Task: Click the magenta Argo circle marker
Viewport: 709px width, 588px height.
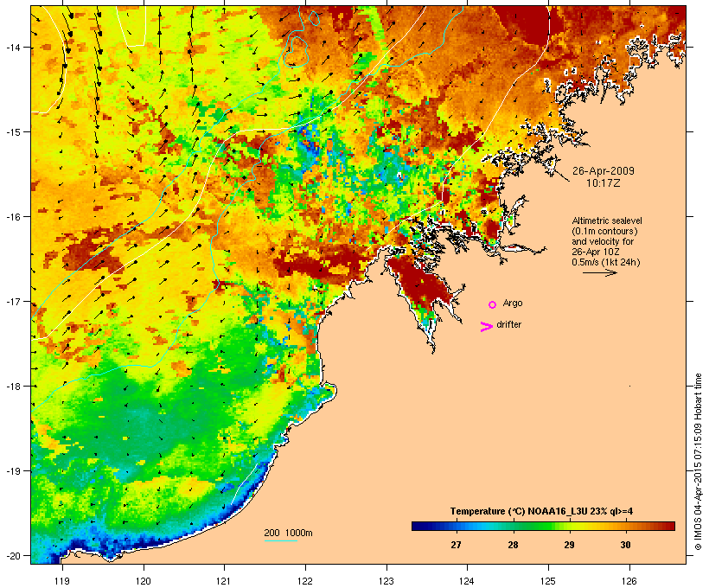Action: [493, 305]
